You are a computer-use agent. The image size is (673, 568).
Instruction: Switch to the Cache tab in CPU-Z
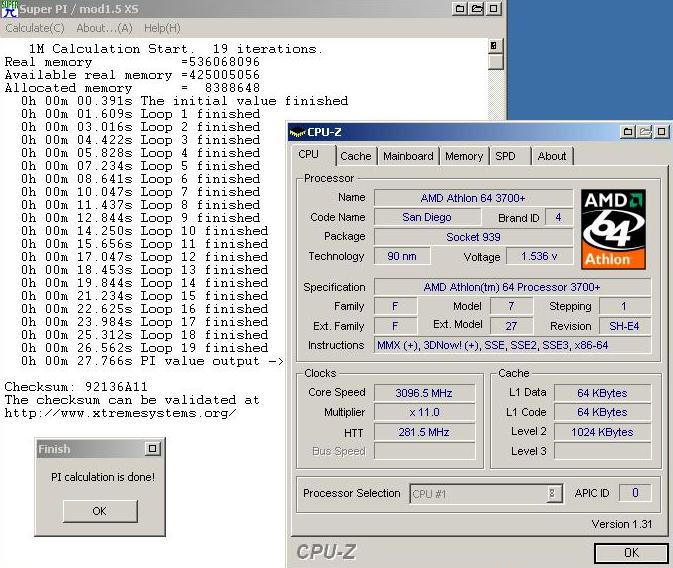(x=356, y=156)
